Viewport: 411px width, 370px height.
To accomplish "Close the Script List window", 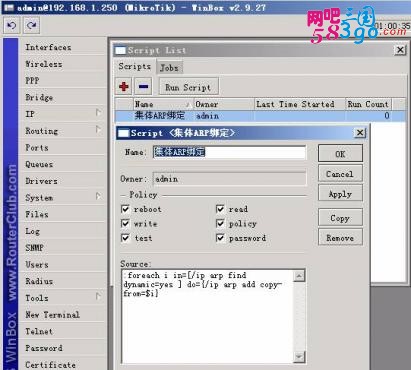I will coord(400,50).
